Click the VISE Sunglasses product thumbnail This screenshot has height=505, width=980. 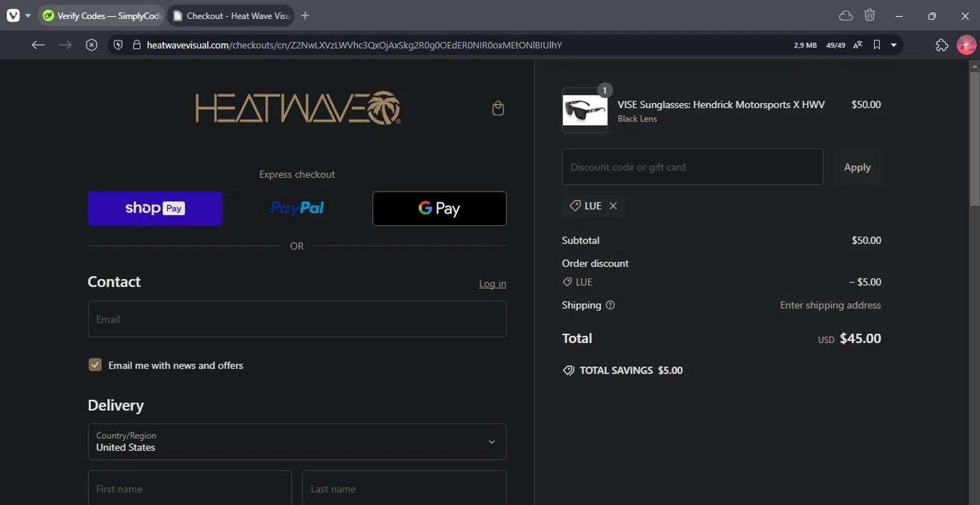pos(585,110)
